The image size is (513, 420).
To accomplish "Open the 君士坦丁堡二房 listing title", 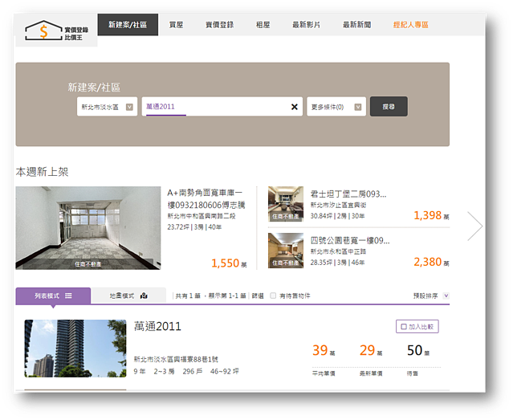I will click(x=348, y=194).
